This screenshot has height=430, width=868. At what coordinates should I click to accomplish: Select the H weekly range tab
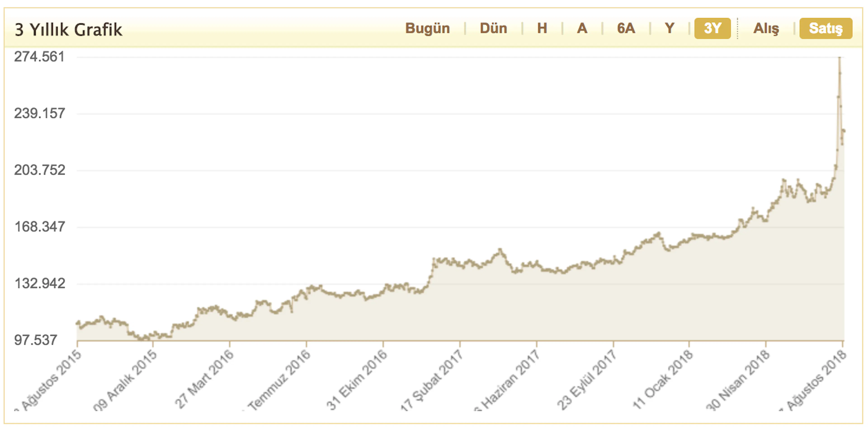542,28
